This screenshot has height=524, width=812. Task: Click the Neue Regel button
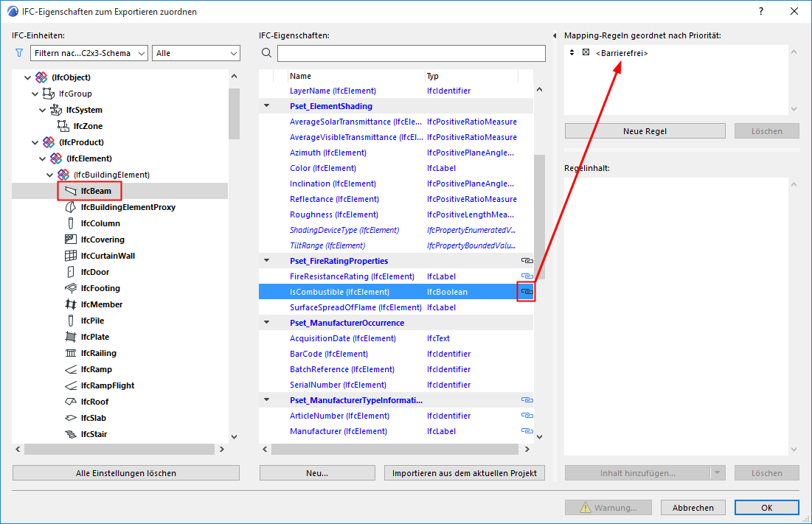645,131
